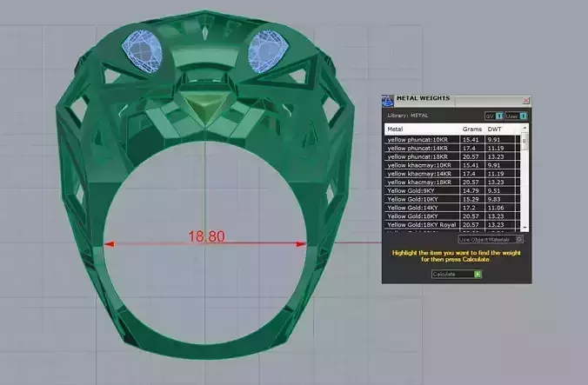Select the 18.80 dimension text
Image resolution: width=588 pixels, height=385 pixels.
pos(206,236)
